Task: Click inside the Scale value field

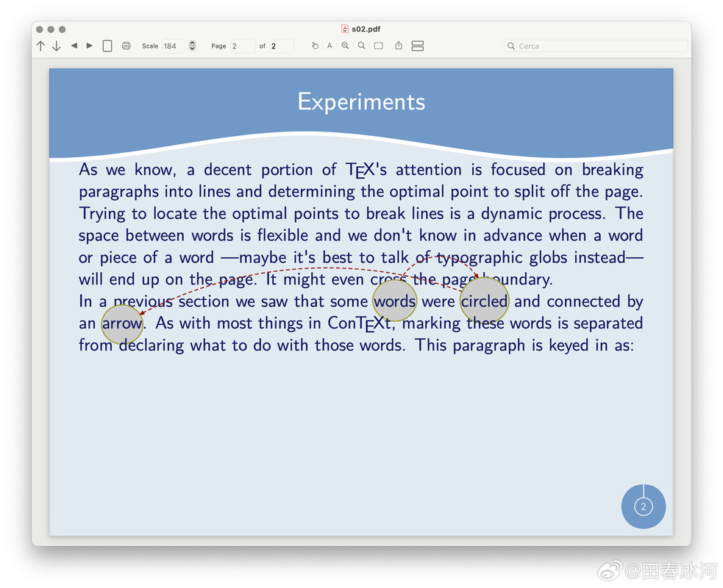Action: click(x=174, y=46)
